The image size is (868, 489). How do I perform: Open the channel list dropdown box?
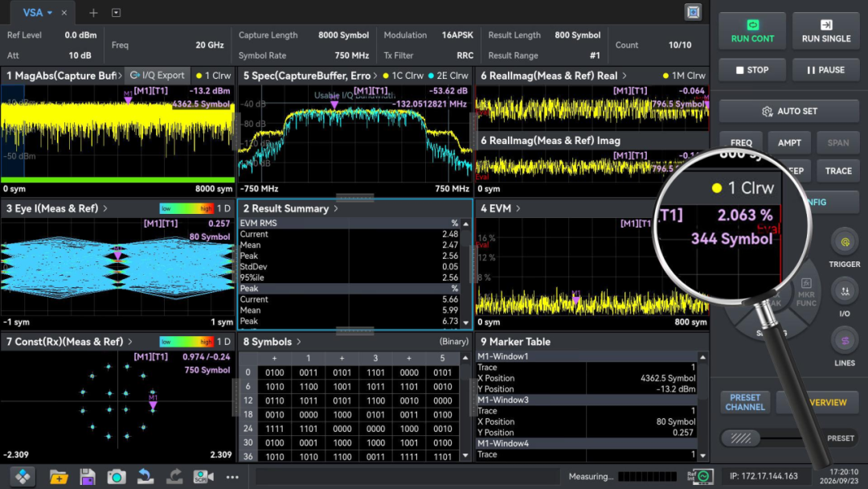(116, 13)
